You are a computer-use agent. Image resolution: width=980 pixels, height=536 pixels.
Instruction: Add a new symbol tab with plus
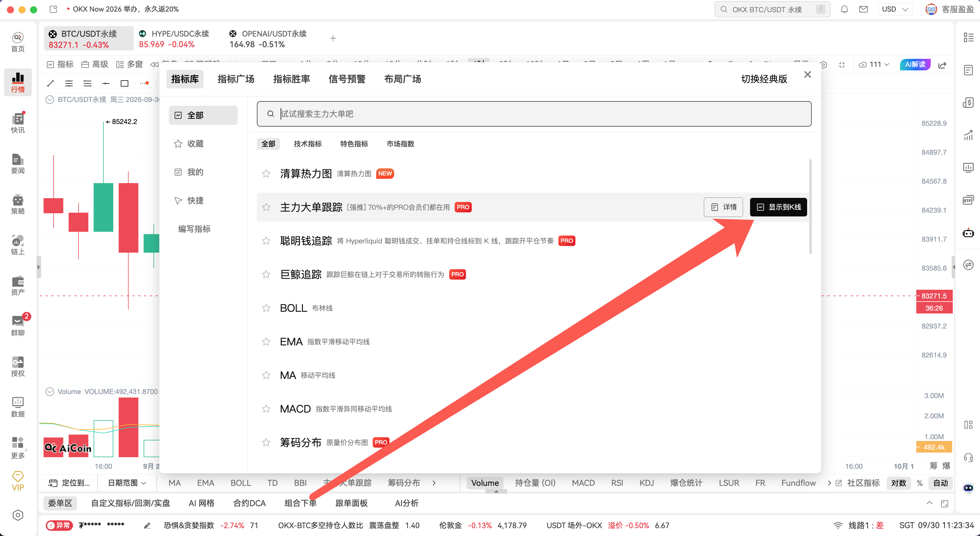pos(333,38)
